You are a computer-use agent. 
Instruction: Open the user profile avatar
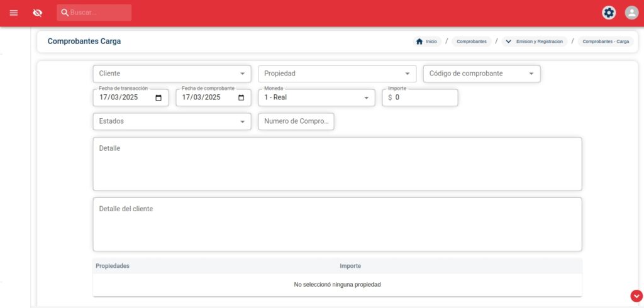pyautogui.click(x=631, y=13)
